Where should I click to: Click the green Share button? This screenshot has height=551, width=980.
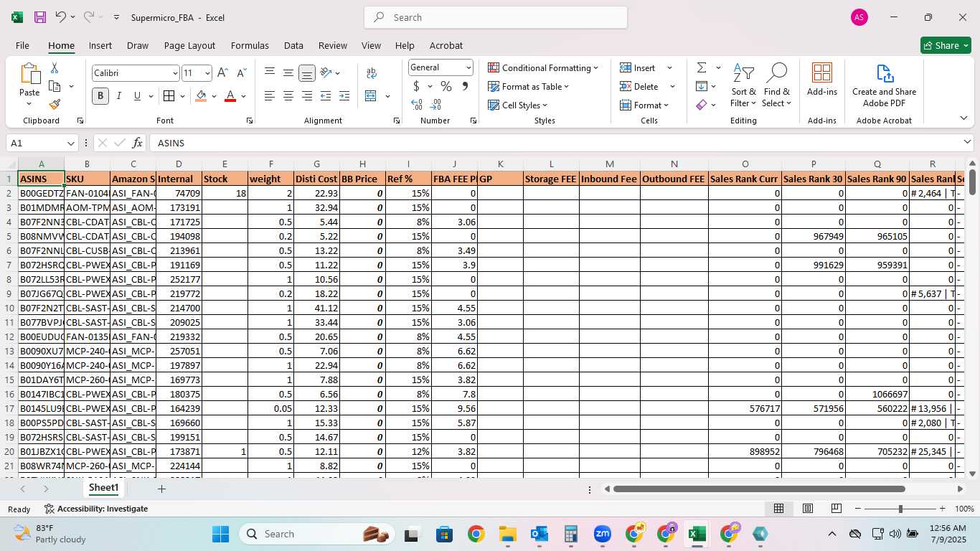coord(946,45)
